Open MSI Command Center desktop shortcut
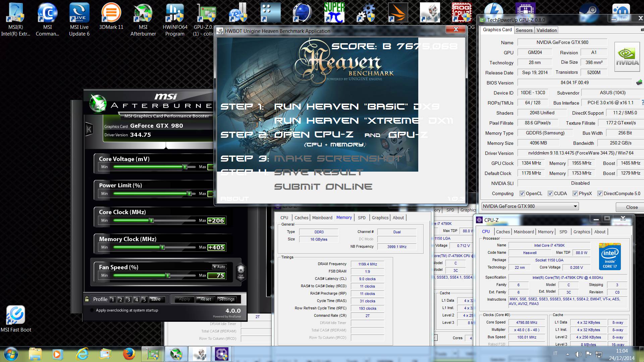Screen dimensions: 644x362 (x=47, y=19)
